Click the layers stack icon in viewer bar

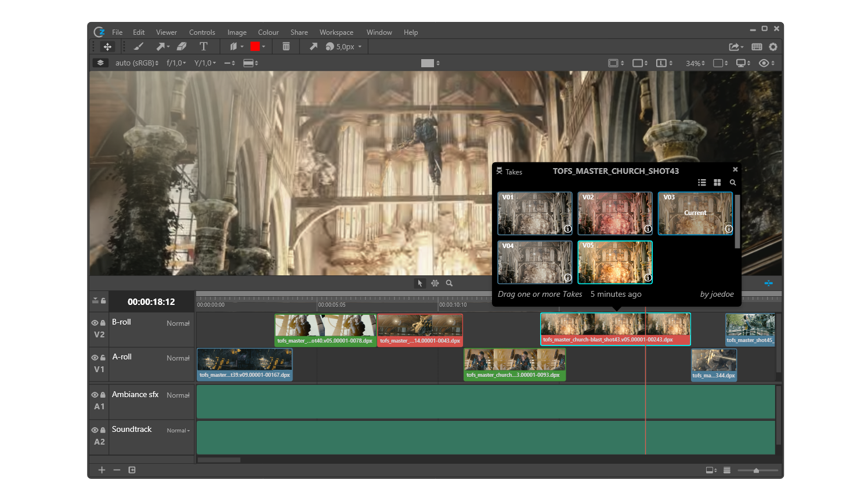pos(100,63)
